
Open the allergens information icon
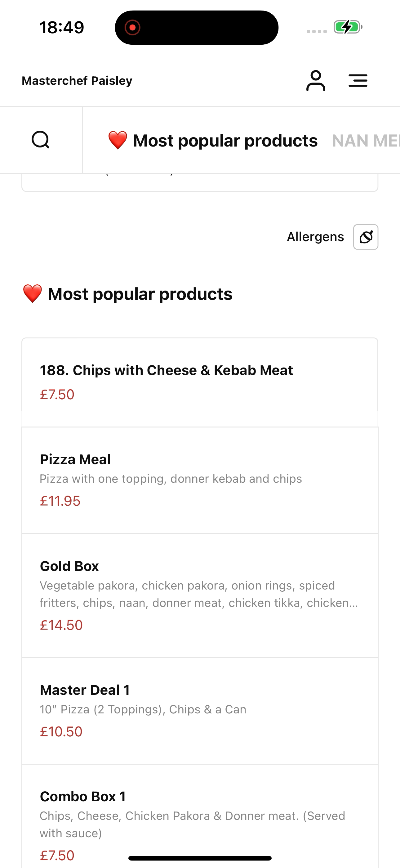pyautogui.click(x=366, y=237)
